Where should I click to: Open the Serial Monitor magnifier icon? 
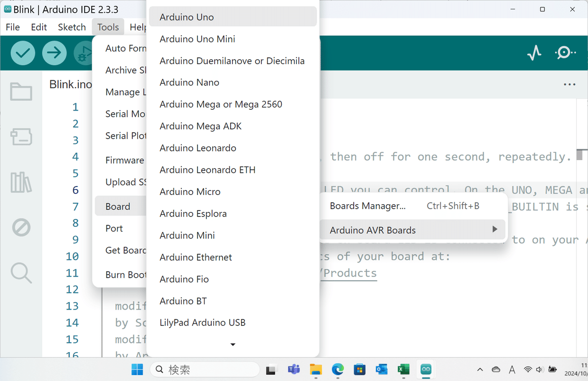pos(565,53)
